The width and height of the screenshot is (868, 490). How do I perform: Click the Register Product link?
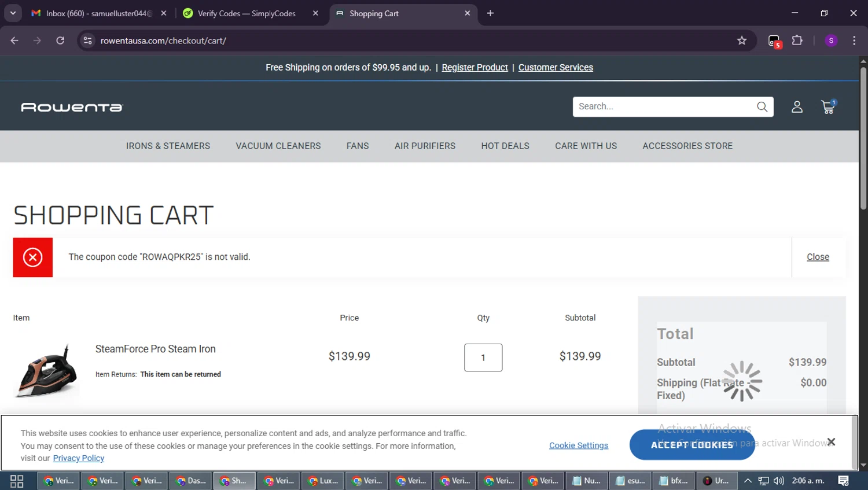[x=475, y=68]
